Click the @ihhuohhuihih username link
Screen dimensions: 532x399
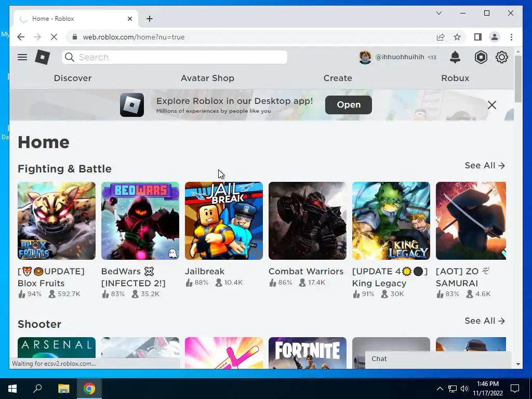tap(400, 57)
